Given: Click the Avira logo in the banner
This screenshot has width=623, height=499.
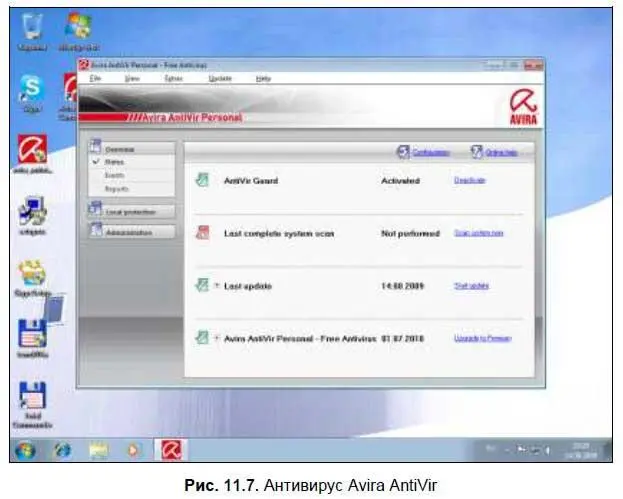Looking at the screenshot, I should click(x=523, y=107).
